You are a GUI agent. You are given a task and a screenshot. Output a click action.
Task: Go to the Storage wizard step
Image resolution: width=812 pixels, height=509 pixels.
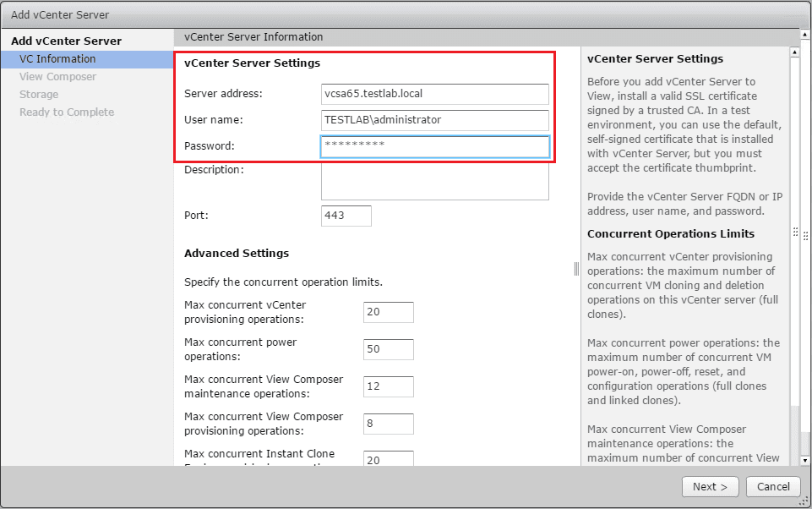pyautogui.click(x=39, y=95)
